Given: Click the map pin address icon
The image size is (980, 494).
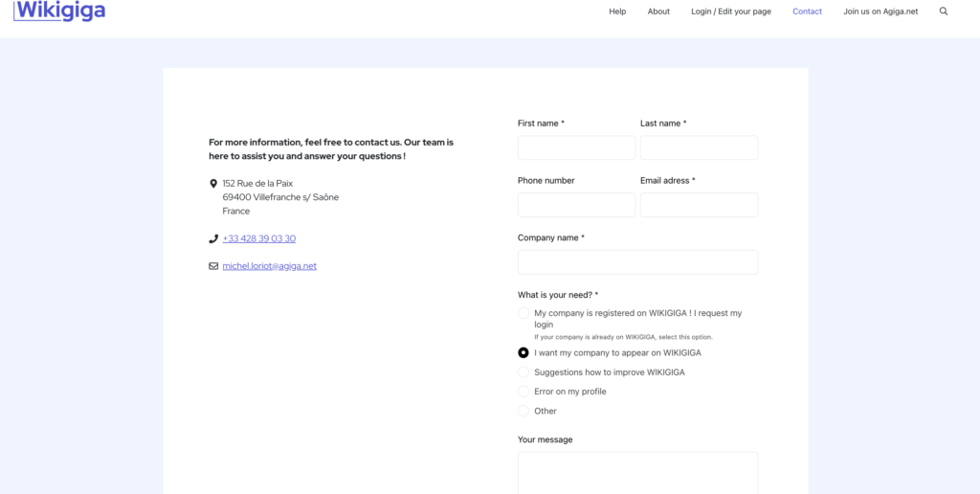Looking at the screenshot, I should [213, 184].
